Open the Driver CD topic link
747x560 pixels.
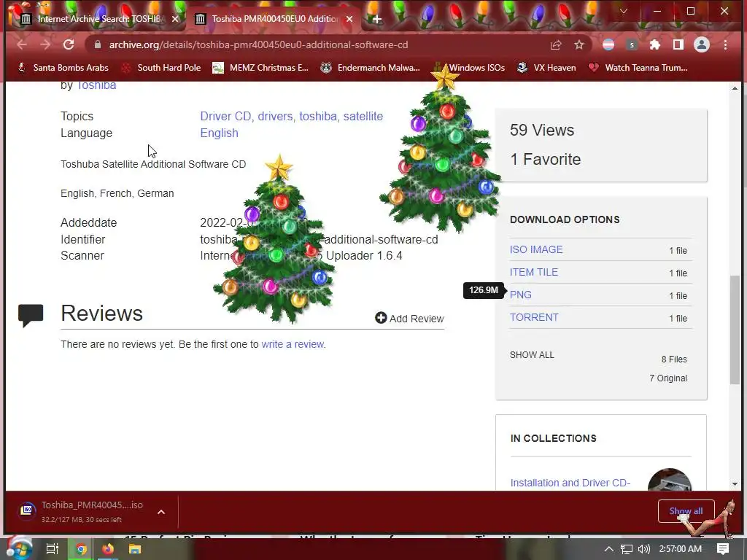[x=226, y=116]
